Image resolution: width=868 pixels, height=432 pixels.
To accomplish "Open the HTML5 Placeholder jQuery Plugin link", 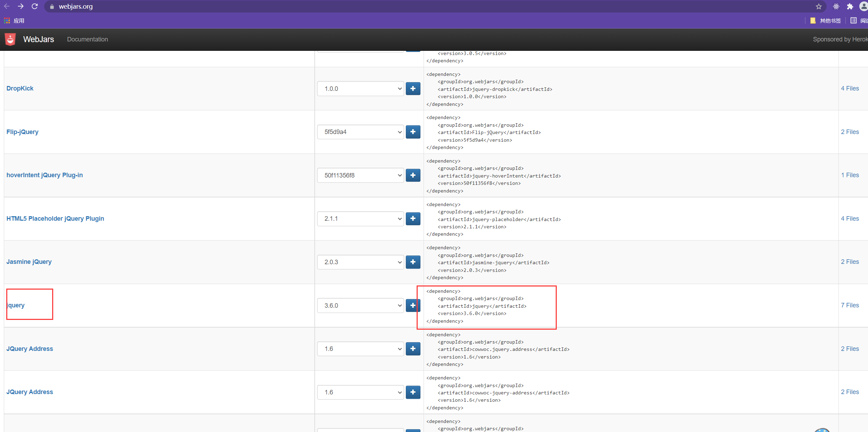I will [x=55, y=219].
